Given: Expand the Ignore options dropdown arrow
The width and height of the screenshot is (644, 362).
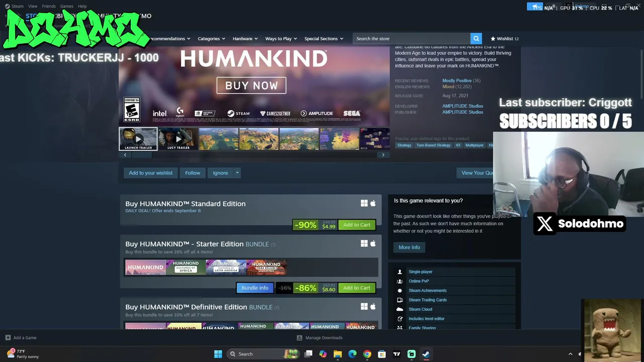Looking at the screenshot, I should (x=237, y=173).
